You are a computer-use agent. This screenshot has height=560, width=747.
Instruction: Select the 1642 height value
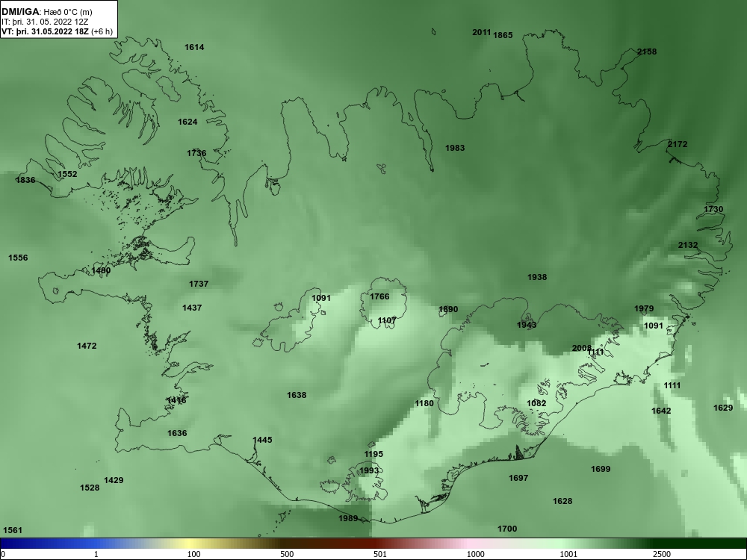[661, 411]
